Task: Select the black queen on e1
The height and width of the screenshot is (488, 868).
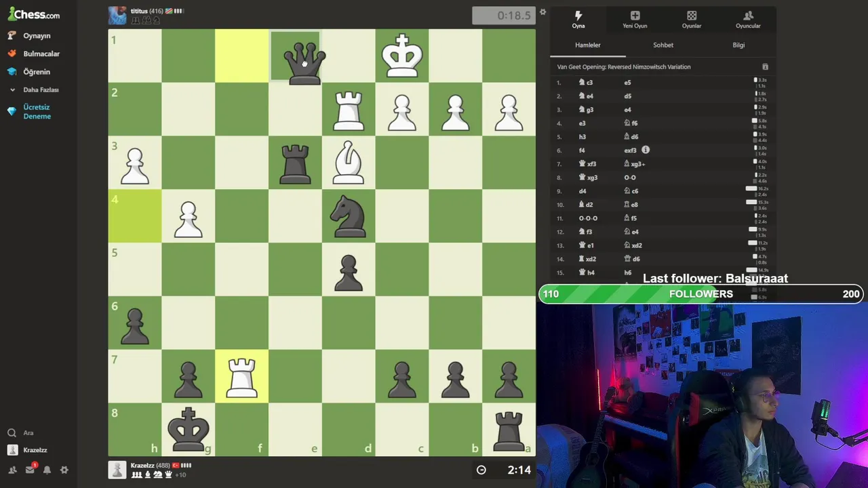Action: click(x=304, y=62)
